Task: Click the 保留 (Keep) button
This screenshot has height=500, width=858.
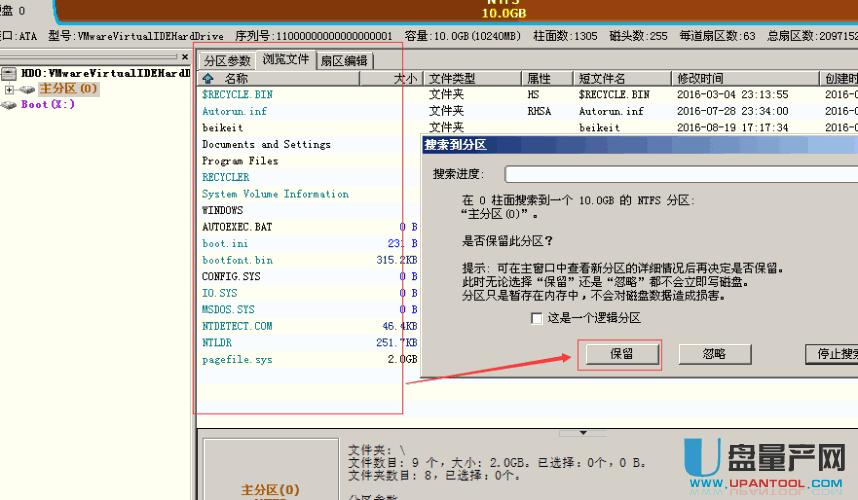Action: [x=620, y=354]
